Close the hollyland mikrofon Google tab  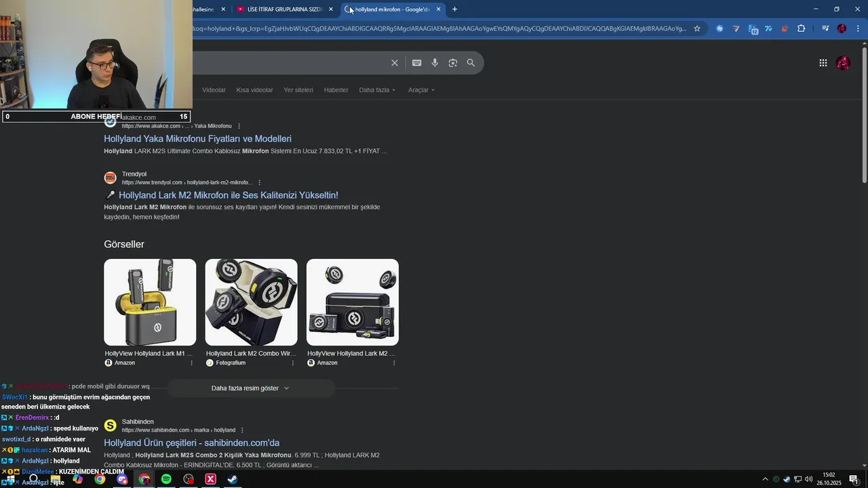(438, 9)
